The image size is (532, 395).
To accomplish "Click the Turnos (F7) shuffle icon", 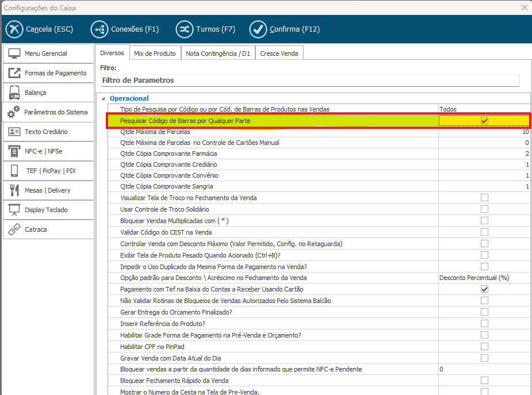I will [185, 29].
